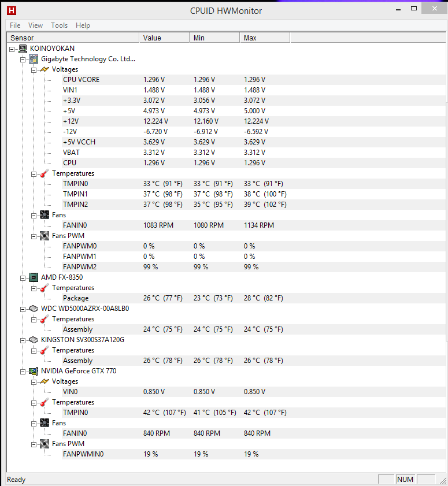This screenshot has width=448, height=486.
Task: Click the Gigabyte Fans PWM icon
Action: (45, 236)
